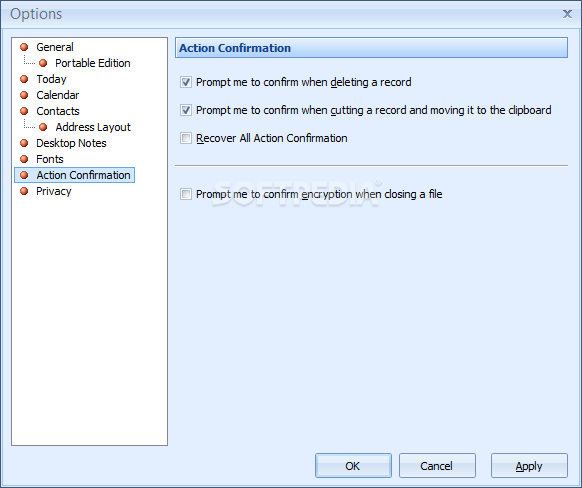The image size is (582, 488).
Task: Select Portable Edition in the tree
Action: tap(93, 63)
